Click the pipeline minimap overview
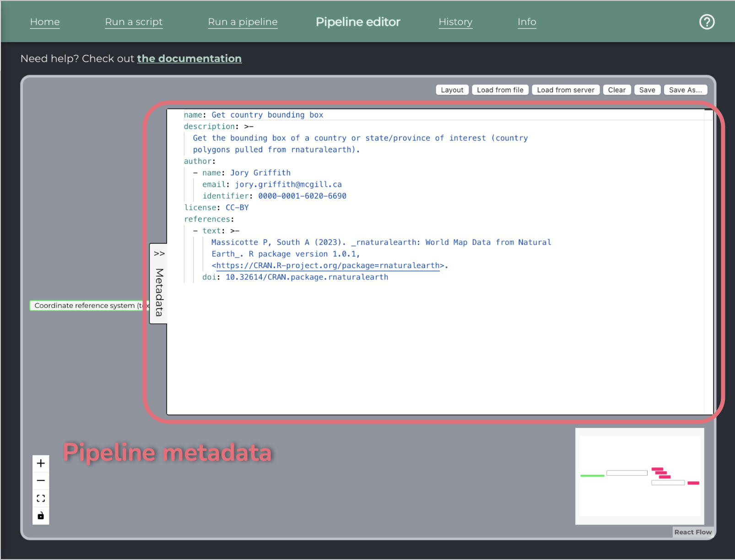Screen dimensions: 735x560 (x=639, y=476)
